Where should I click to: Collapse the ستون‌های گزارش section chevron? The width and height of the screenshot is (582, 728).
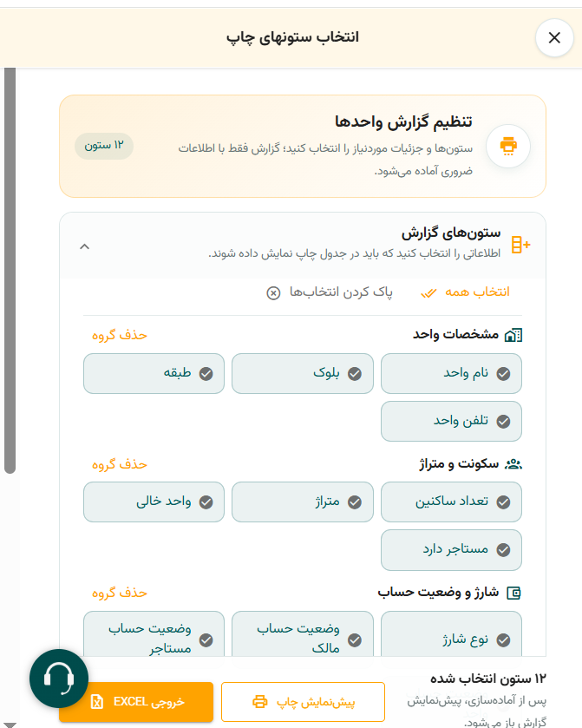(x=84, y=246)
